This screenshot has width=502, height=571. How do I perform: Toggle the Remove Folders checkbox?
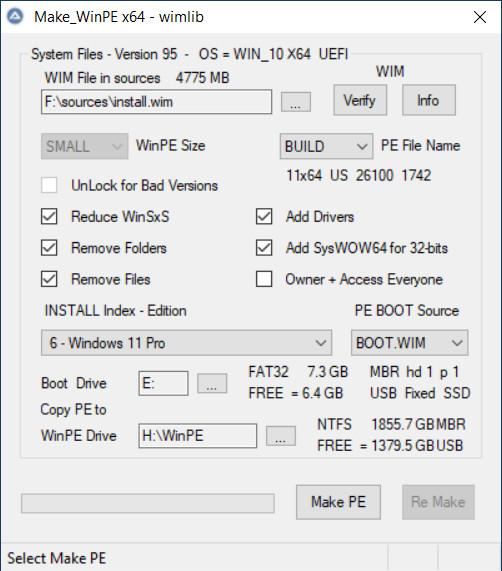click(49, 248)
